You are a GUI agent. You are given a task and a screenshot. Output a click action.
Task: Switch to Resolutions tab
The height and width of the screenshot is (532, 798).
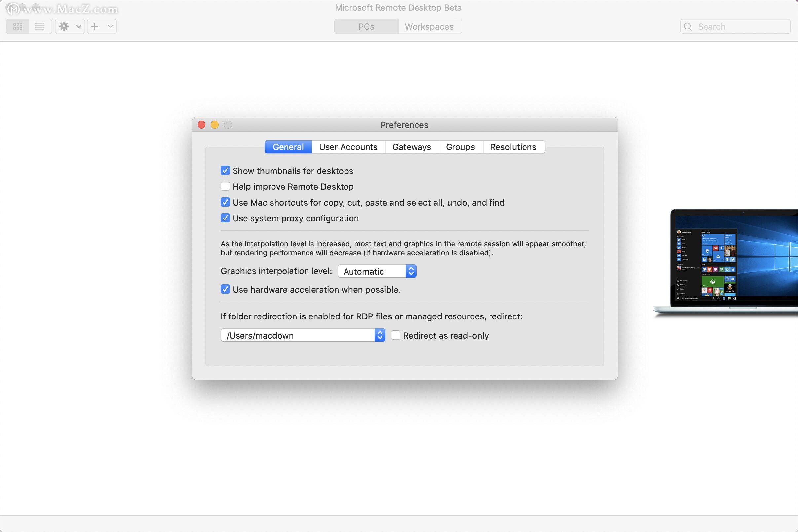click(x=513, y=147)
